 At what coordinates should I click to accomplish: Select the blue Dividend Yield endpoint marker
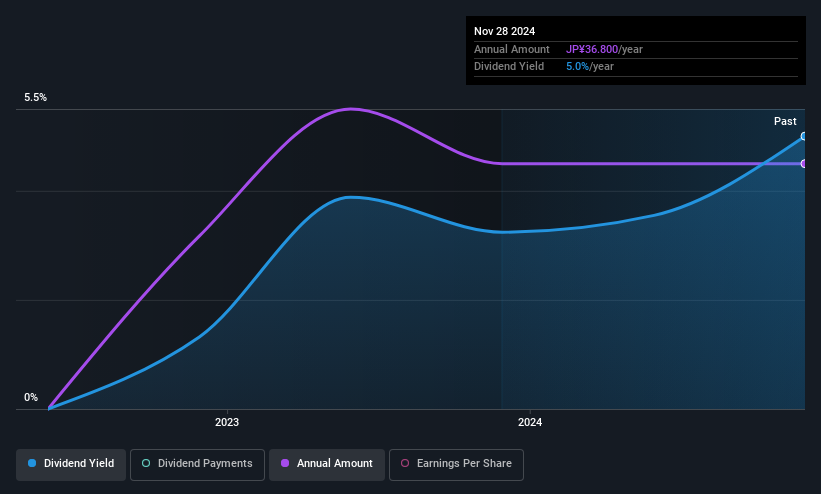(x=804, y=137)
